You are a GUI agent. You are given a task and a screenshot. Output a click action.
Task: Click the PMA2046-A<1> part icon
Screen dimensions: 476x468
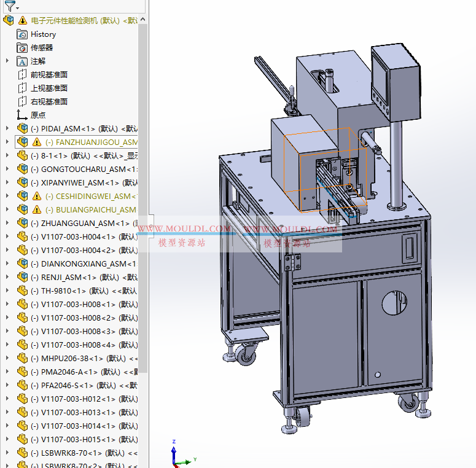23,372
